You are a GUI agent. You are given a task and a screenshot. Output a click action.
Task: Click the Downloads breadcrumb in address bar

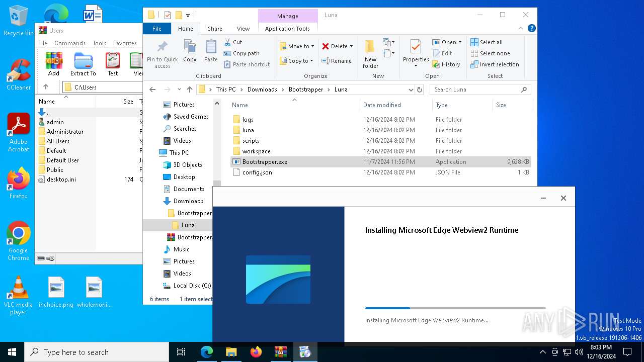click(x=262, y=89)
